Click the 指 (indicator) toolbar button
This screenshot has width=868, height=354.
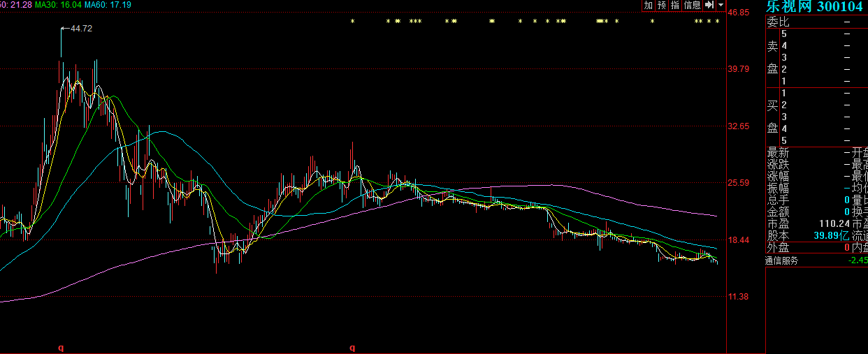tap(675, 5)
